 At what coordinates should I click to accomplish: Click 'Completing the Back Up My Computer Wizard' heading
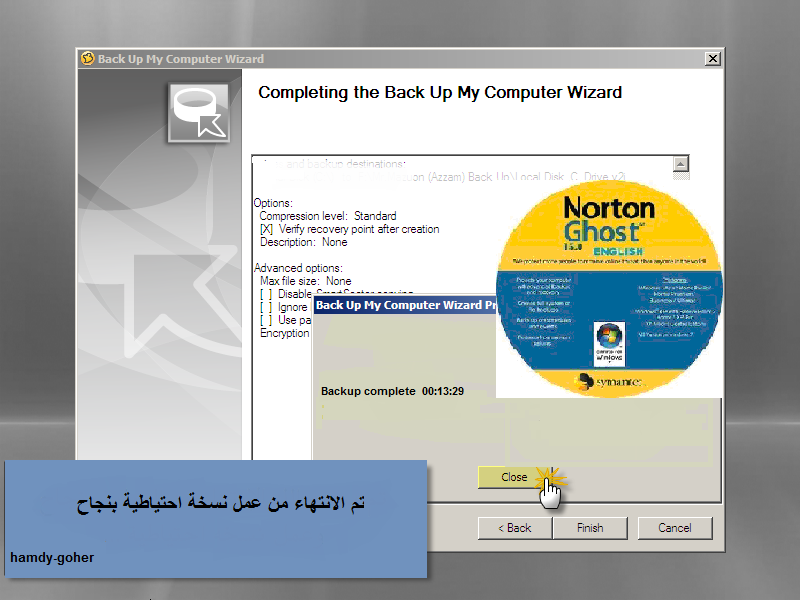click(440, 92)
